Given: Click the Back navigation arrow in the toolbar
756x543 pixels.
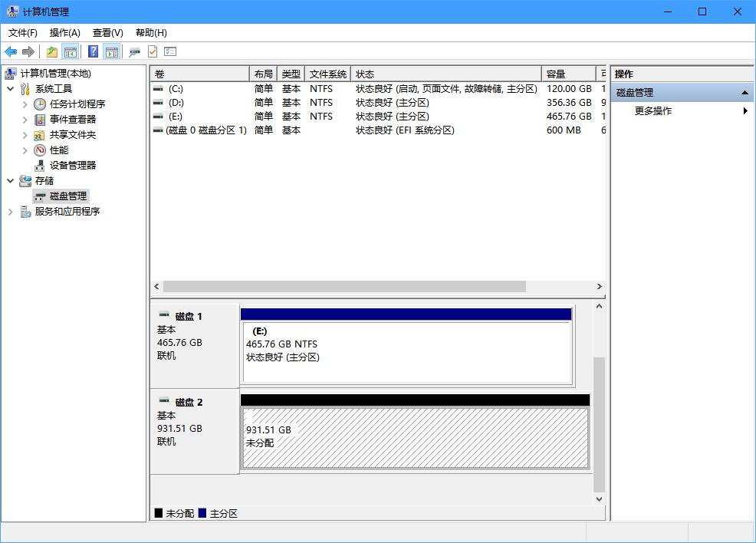Looking at the screenshot, I should coord(10,51).
